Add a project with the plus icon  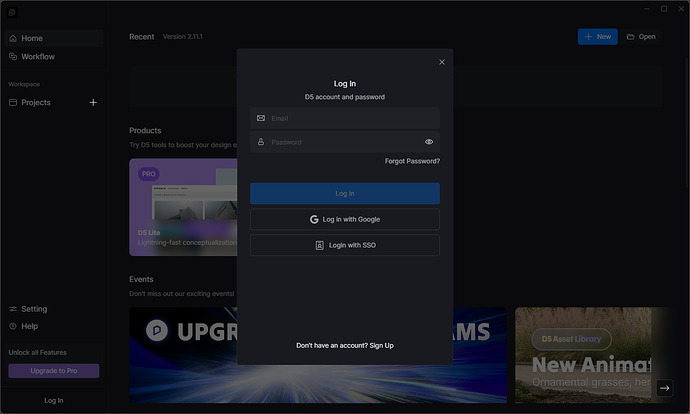(93, 102)
